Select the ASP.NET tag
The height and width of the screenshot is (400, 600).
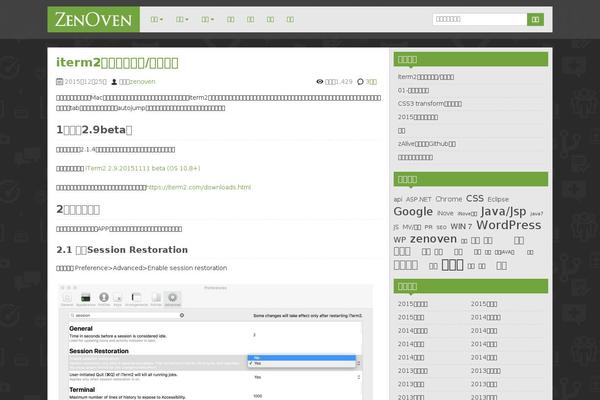point(419,199)
